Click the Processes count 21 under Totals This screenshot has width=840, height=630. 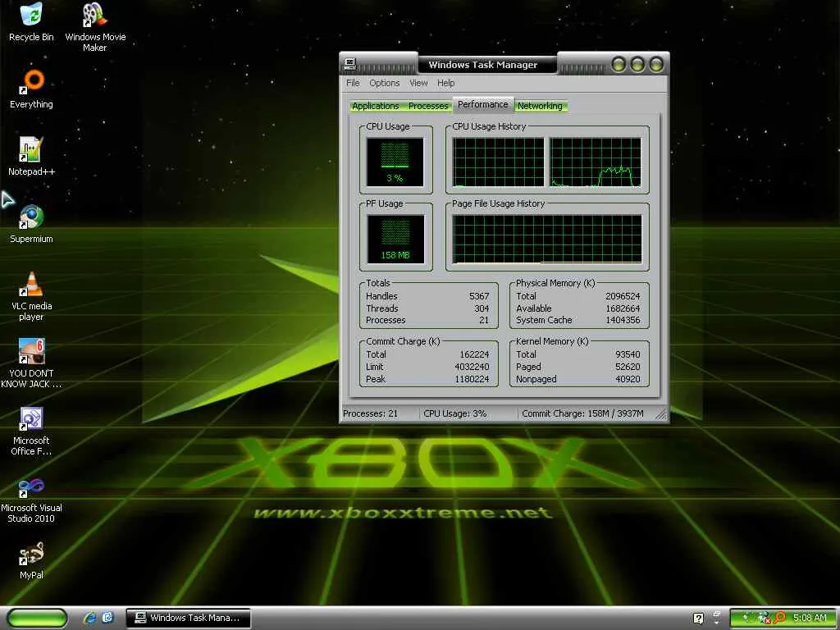point(484,321)
